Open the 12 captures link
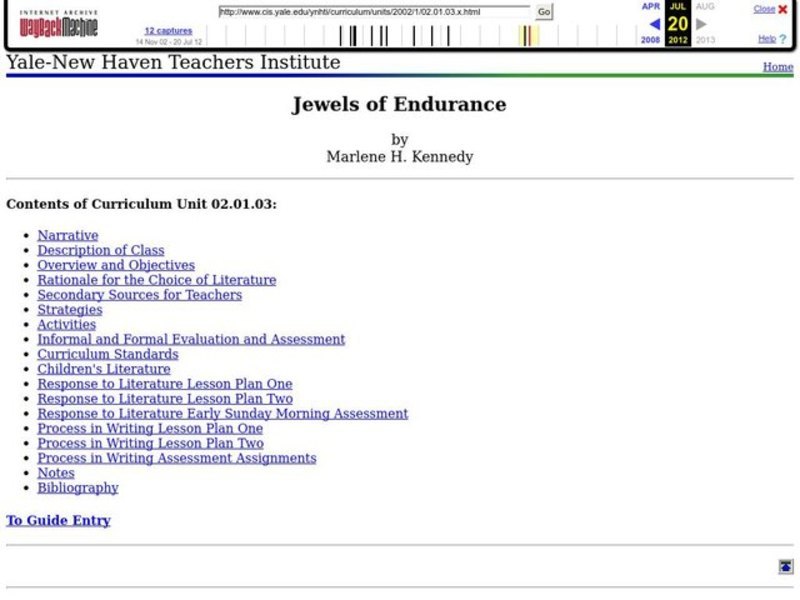Viewport: 800px width, 600px height. tap(168, 31)
